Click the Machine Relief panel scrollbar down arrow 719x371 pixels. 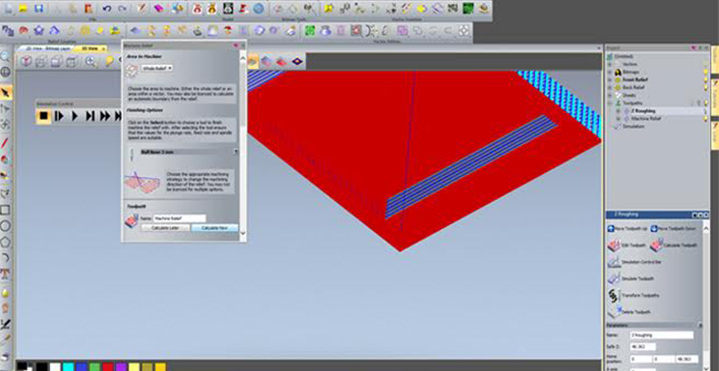tap(243, 233)
